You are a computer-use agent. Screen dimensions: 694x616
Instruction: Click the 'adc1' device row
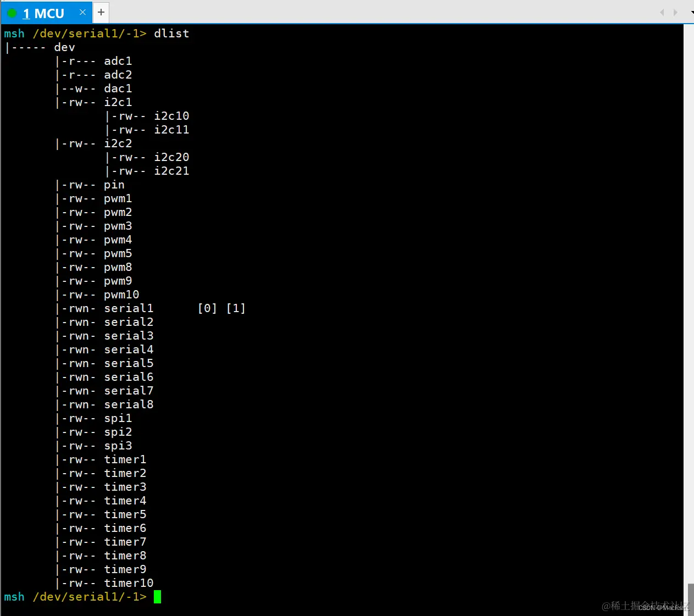click(94, 61)
